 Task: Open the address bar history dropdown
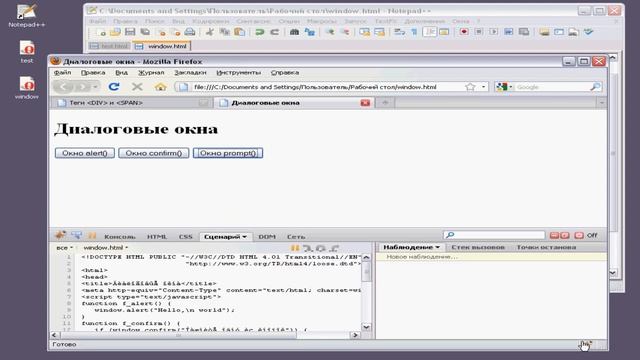484,87
